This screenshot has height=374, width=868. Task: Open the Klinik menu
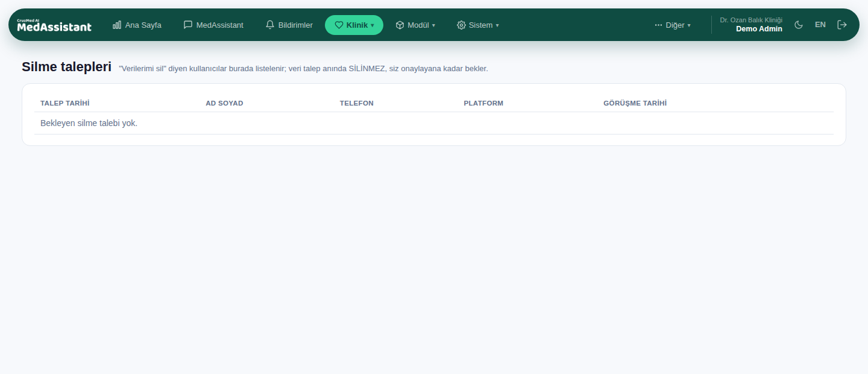click(354, 25)
